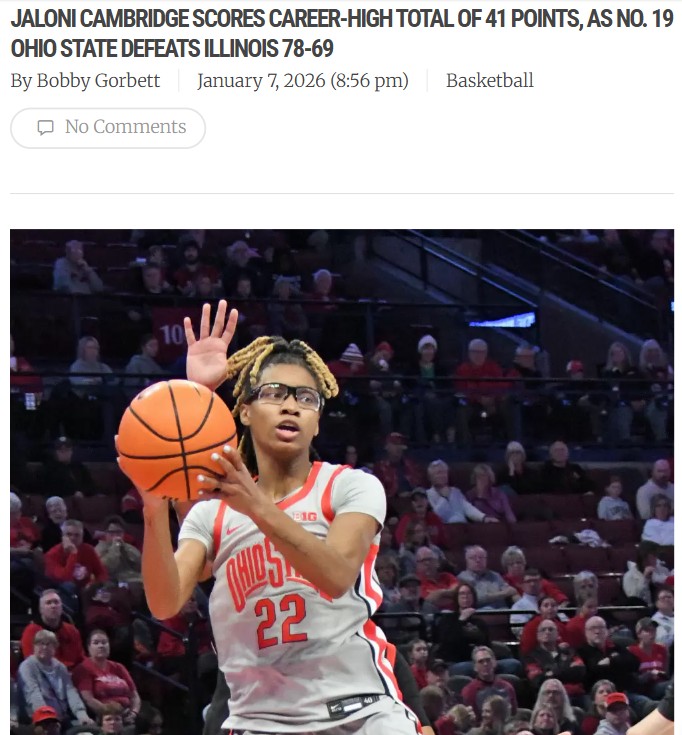
Task: Open author Bobby Gorbett's page
Action: (98, 81)
